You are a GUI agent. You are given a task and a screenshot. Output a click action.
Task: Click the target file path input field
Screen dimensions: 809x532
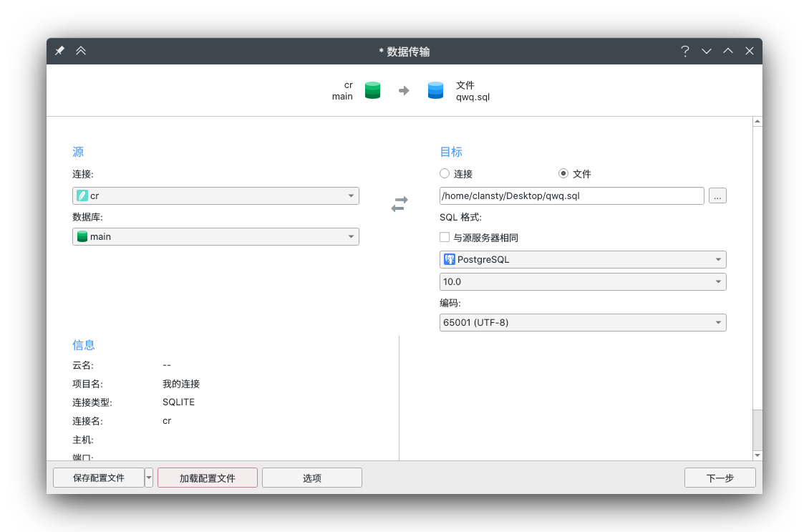(571, 195)
